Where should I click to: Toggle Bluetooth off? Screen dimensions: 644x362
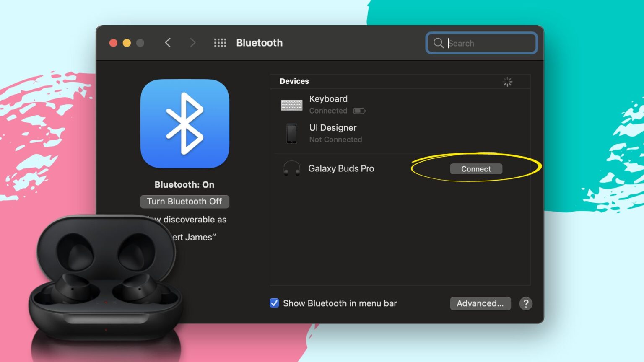(x=184, y=202)
